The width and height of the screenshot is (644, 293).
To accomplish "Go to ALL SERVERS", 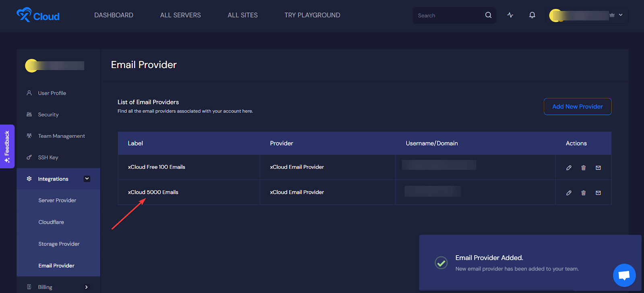I will [180, 15].
